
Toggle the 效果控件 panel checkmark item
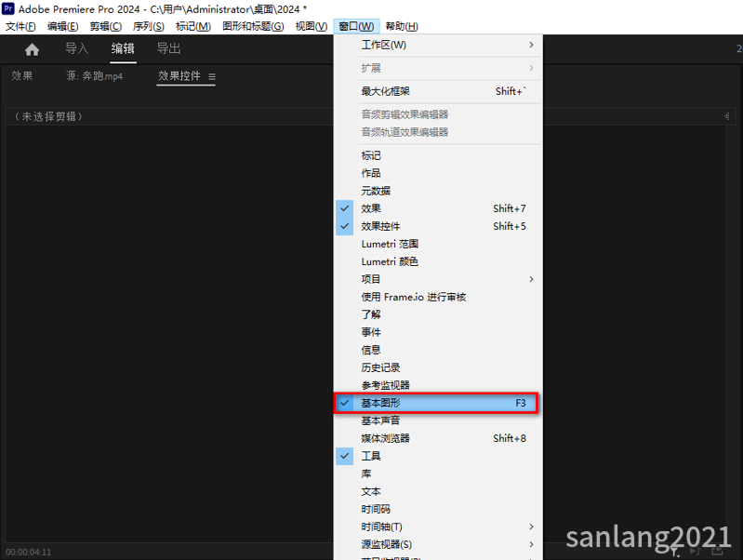coord(438,226)
